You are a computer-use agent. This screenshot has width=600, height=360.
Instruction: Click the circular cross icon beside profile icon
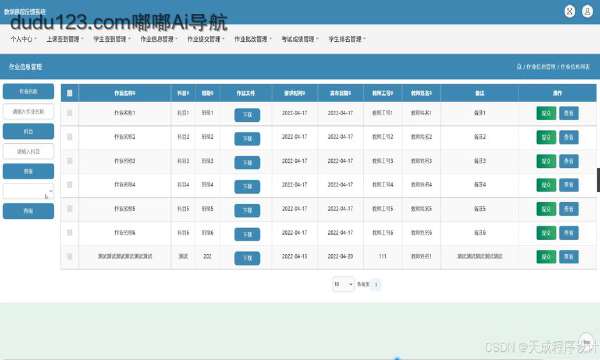point(569,11)
